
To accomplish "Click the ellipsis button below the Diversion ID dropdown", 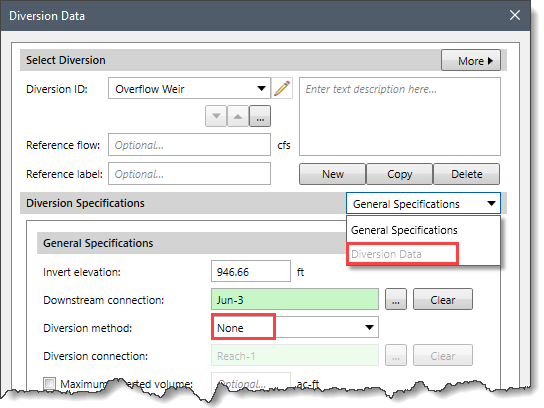I will pos(260,116).
